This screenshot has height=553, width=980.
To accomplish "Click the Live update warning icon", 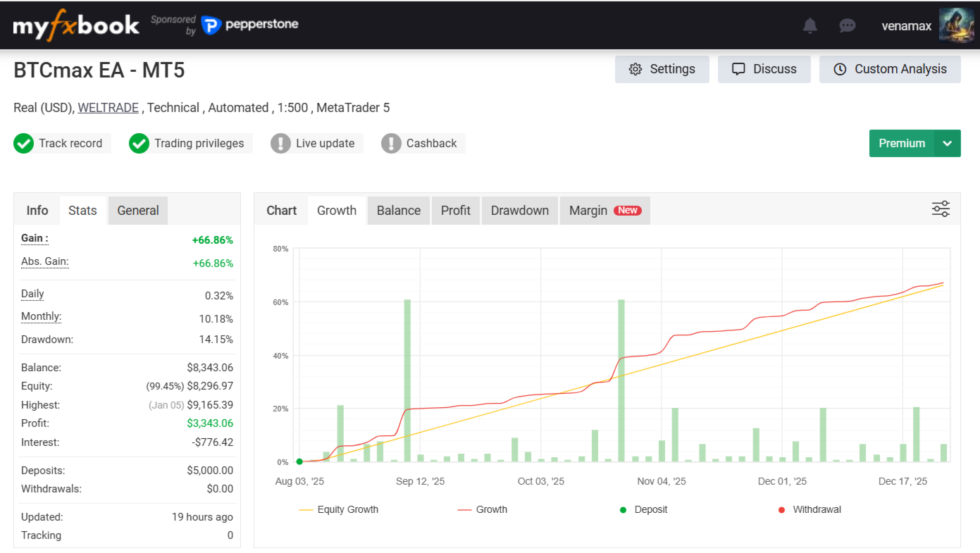I will [280, 144].
